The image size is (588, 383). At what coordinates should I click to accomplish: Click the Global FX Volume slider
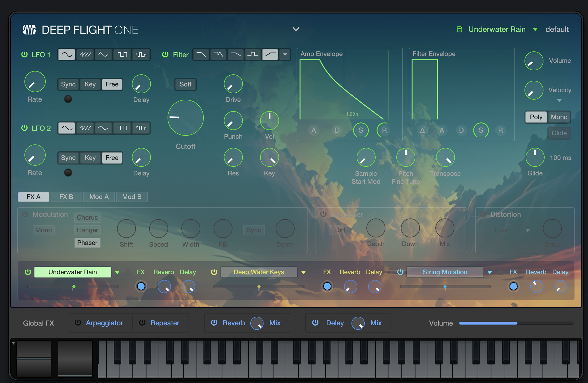[516, 323]
